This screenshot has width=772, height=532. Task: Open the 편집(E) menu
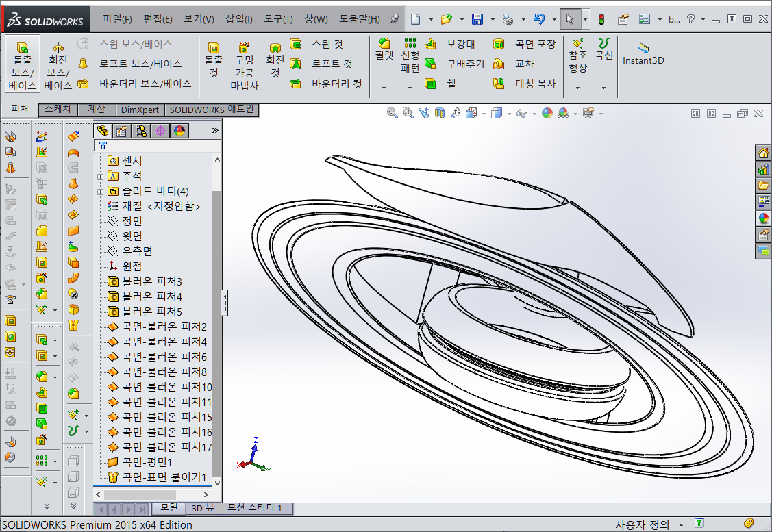(158, 19)
